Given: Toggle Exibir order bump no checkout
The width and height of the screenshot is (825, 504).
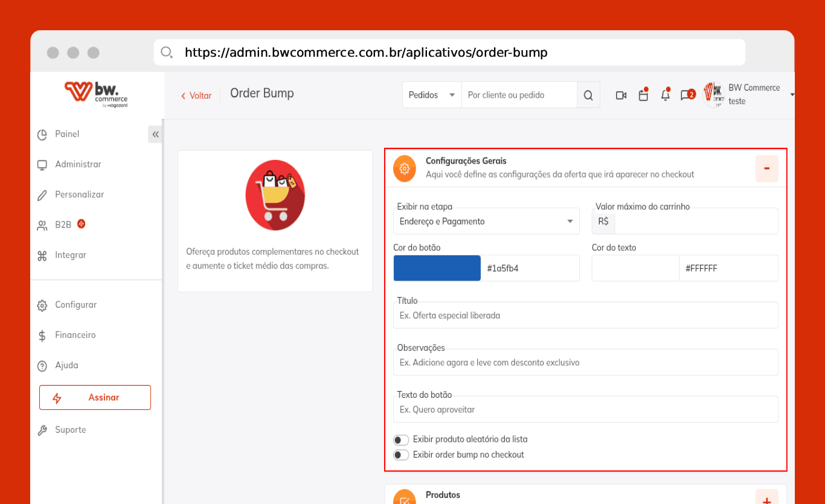Looking at the screenshot, I should point(401,455).
